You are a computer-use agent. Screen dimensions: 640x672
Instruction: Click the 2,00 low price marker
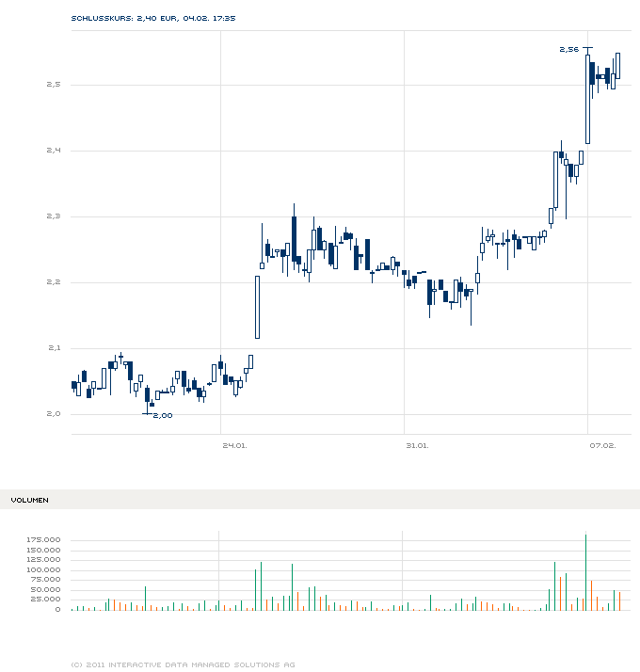[x=163, y=415]
